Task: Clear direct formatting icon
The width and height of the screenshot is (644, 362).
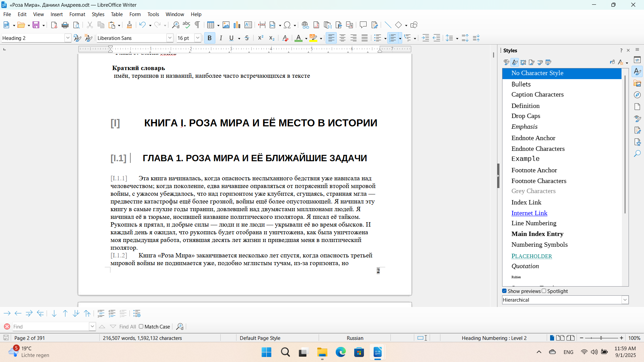Action: point(285,38)
